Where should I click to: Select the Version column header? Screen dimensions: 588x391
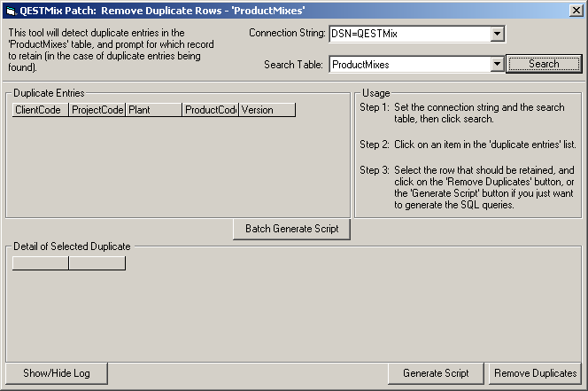pos(267,110)
